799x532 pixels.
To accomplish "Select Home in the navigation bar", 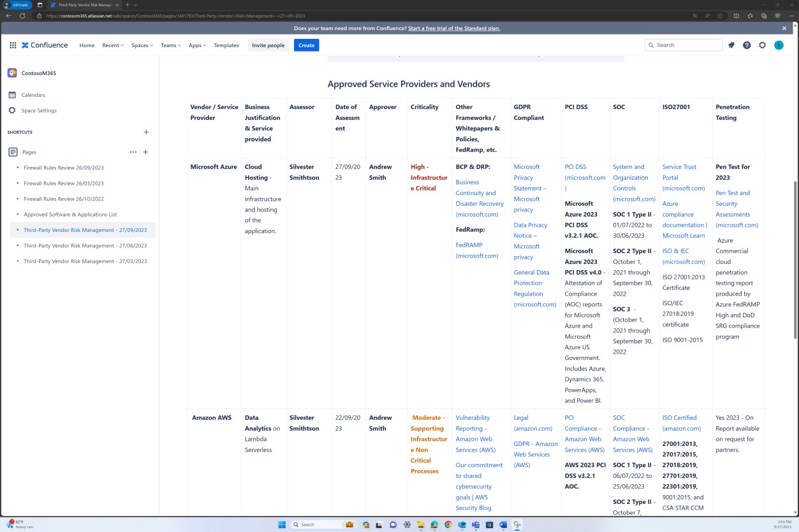I will [x=87, y=45].
